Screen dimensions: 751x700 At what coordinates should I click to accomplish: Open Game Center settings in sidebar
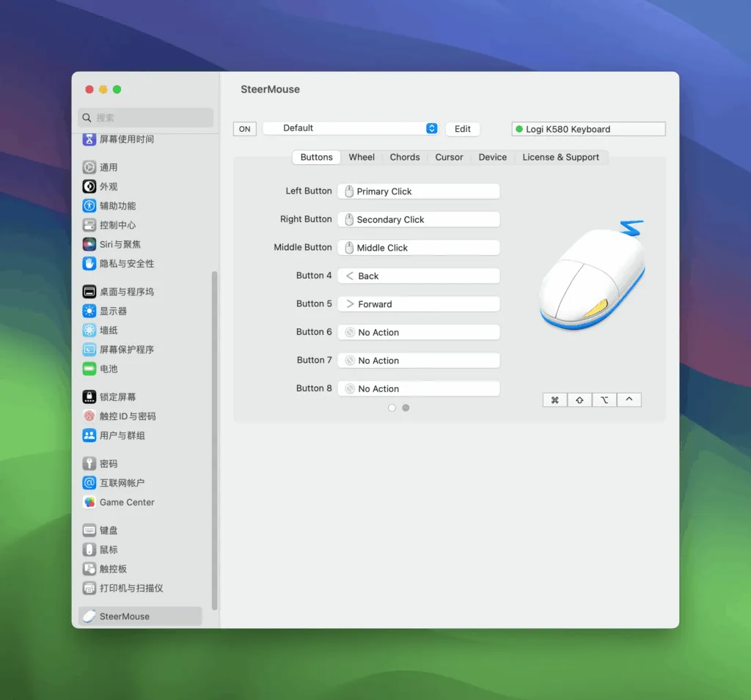click(x=126, y=502)
